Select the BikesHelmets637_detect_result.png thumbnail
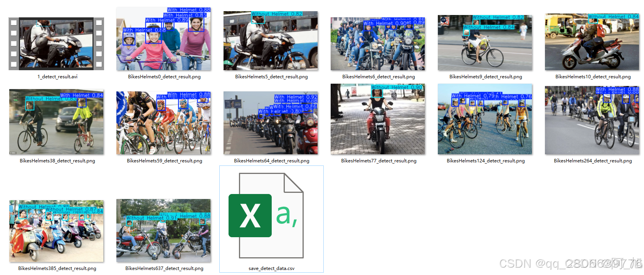The width and height of the screenshot is (644, 275). point(163,231)
